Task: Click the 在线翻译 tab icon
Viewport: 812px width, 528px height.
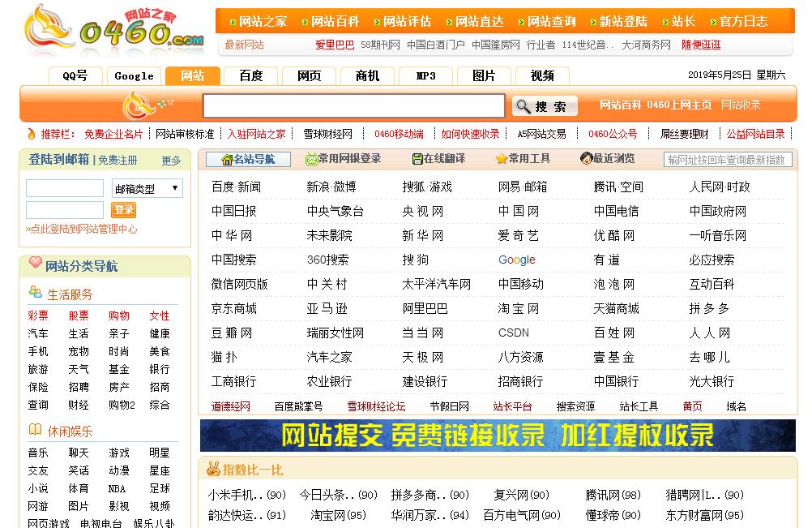Action: [x=417, y=159]
